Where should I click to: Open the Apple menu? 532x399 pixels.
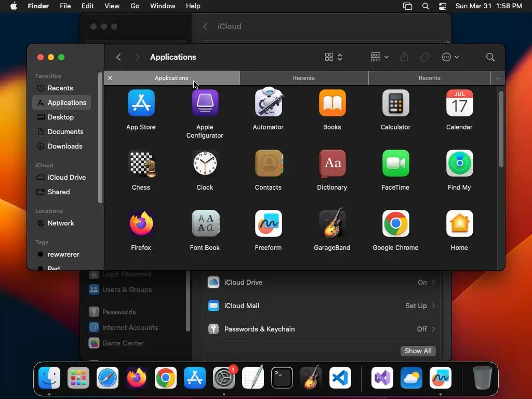(14, 6)
